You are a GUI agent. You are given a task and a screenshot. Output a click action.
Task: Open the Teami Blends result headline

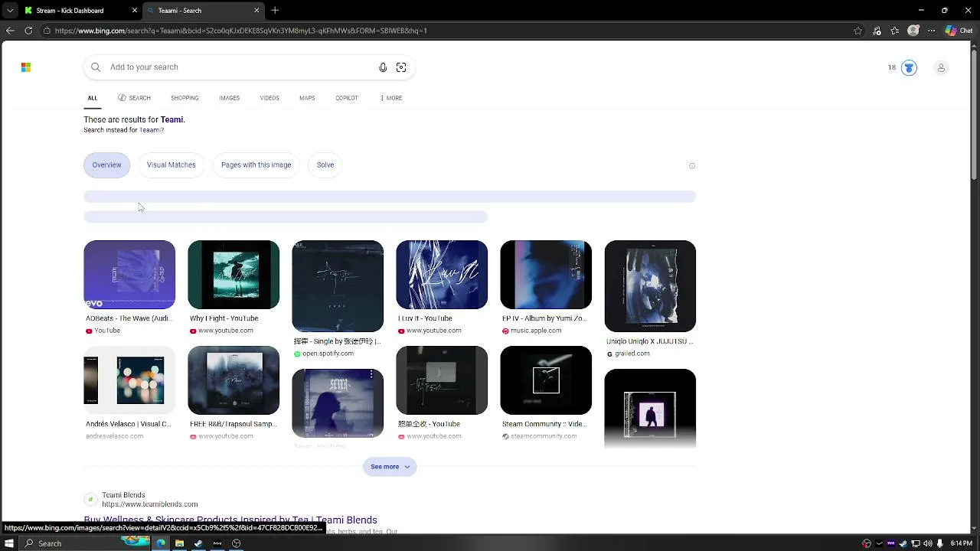tap(230, 520)
